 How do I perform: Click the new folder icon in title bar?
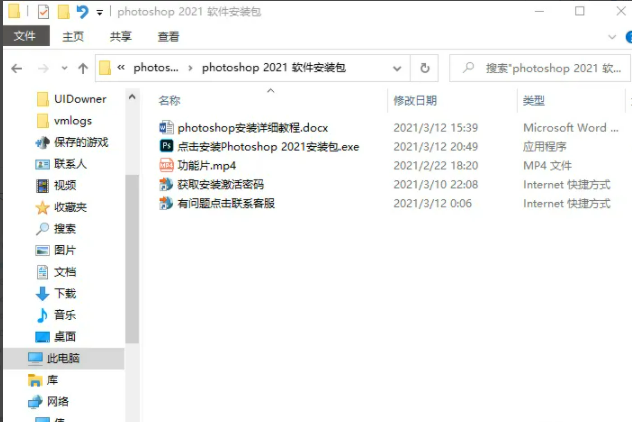(x=63, y=11)
